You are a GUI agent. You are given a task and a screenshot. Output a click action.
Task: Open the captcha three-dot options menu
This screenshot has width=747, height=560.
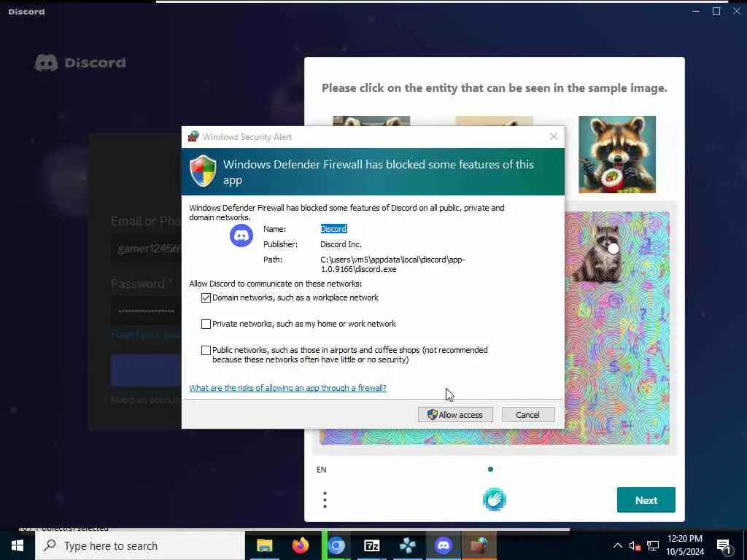coord(325,500)
